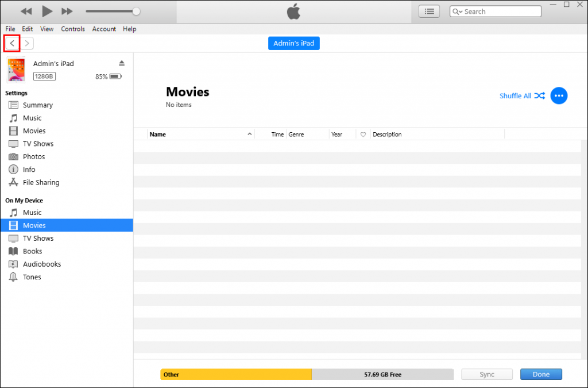This screenshot has height=388, width=588.
Task: Open the Controls menu
Action: point(73,29)
